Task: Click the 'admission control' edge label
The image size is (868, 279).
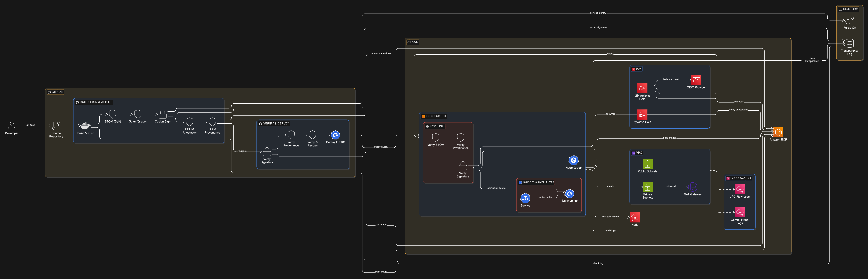Action: point(497,188)
